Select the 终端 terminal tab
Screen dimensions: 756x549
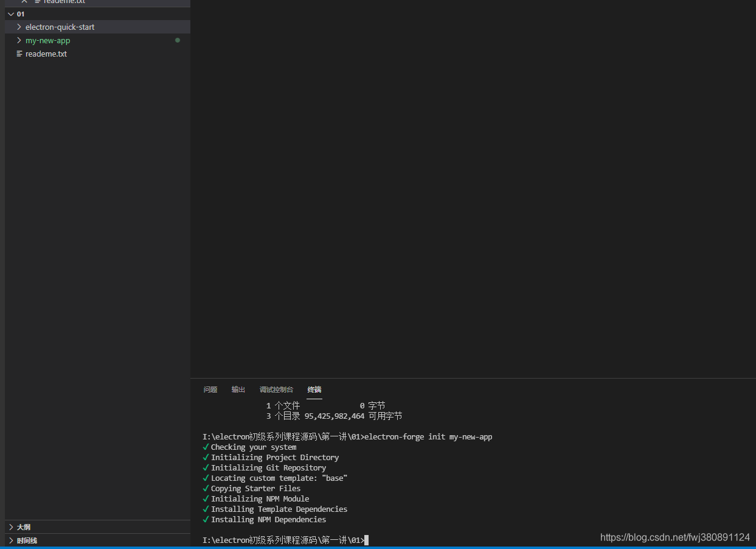pyautogui.click(x=314, y=390)
